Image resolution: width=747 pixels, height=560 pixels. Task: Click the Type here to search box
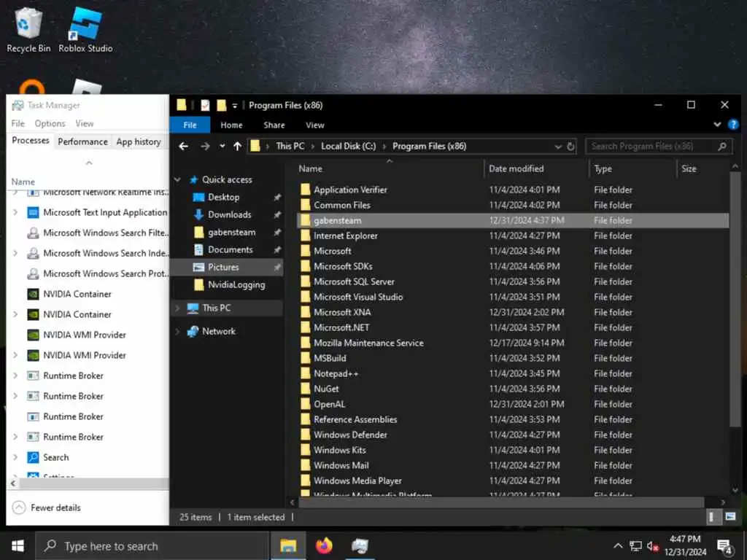click(152, 546)
